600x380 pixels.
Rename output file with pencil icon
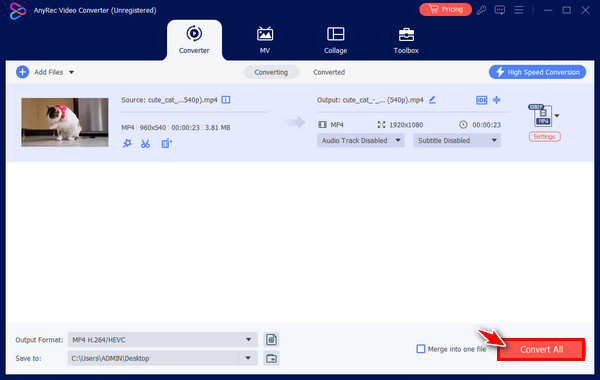point(432,100)
